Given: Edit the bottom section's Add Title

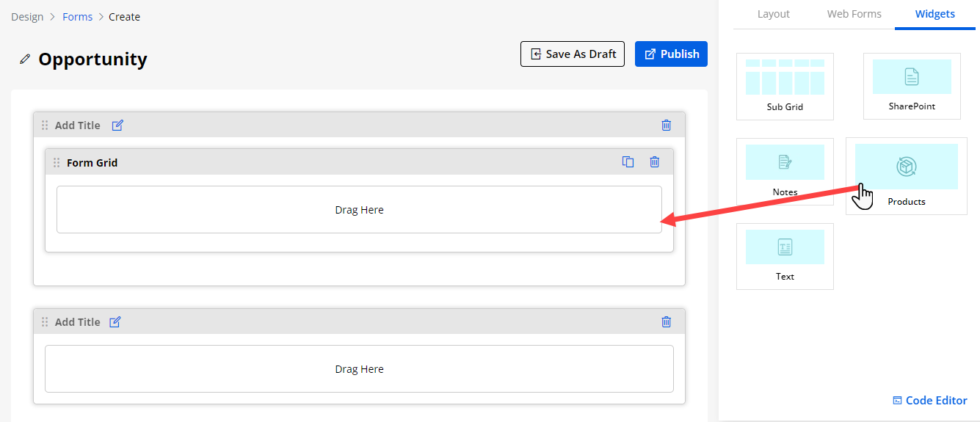Looking at the screenshot, I should [115, 322].
